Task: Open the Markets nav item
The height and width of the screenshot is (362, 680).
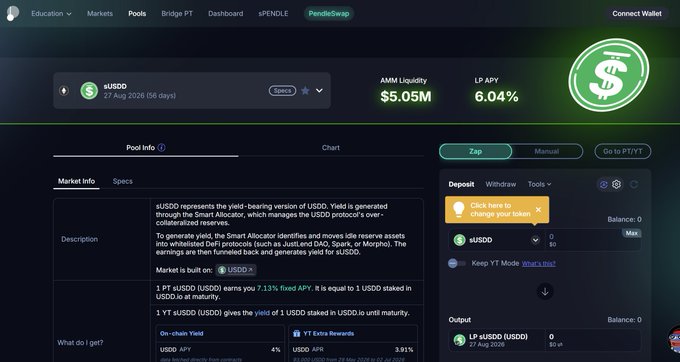Action: pyautogui.click(x=100, y=13)
